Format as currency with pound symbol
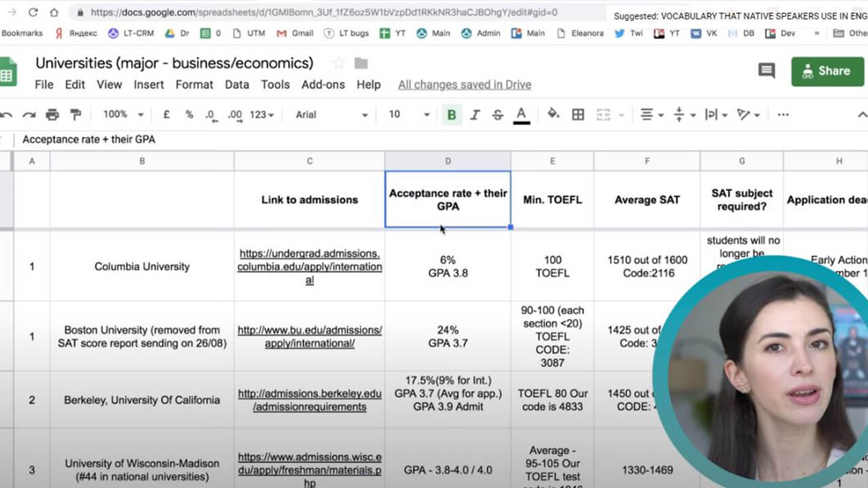The height and width of the screenshot is (488, 868). [x=166, y=115]
